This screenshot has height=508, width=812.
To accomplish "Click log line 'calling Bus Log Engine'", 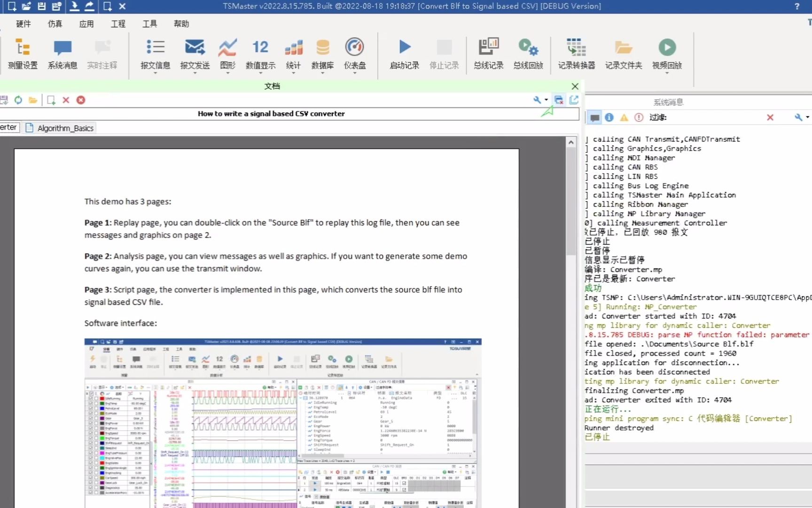I will (641, 185).
